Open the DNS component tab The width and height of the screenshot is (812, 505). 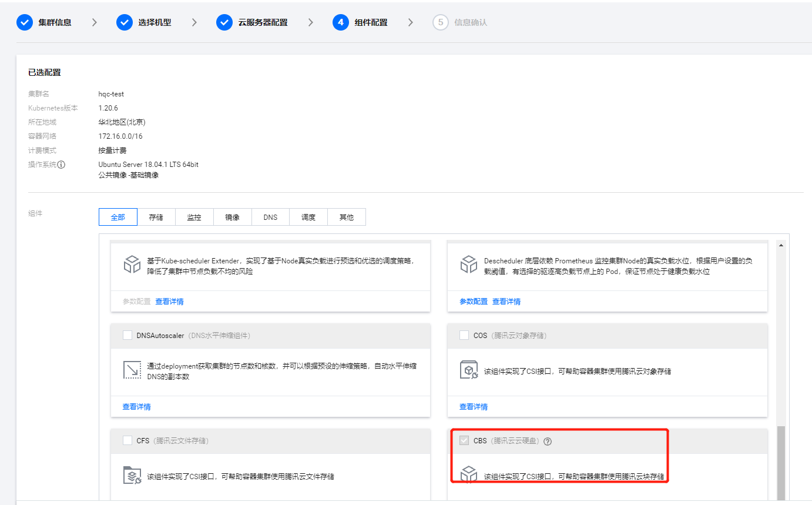(270, 217)
